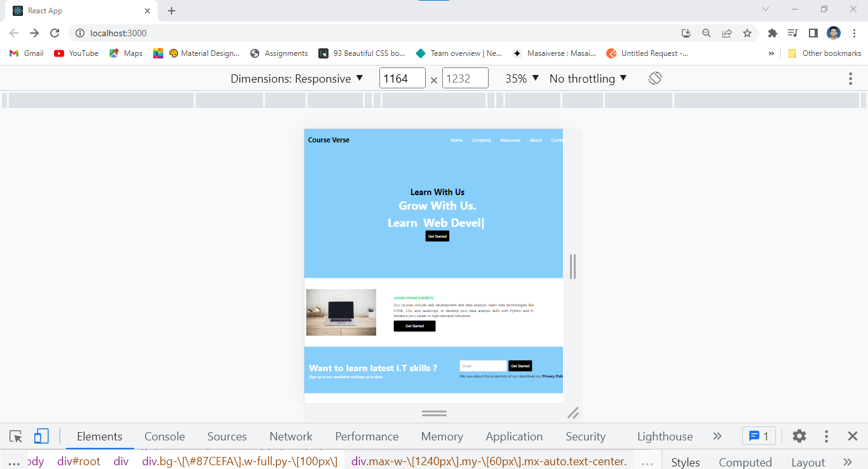Open the Privacy Policy link
This screenshot has height=469, width=868.
[552, 376]
